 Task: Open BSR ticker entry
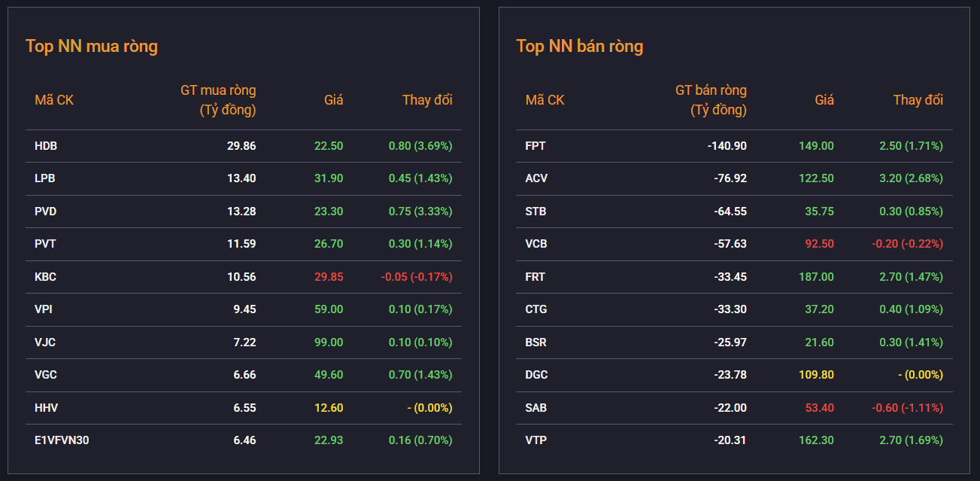click(536, 342)
